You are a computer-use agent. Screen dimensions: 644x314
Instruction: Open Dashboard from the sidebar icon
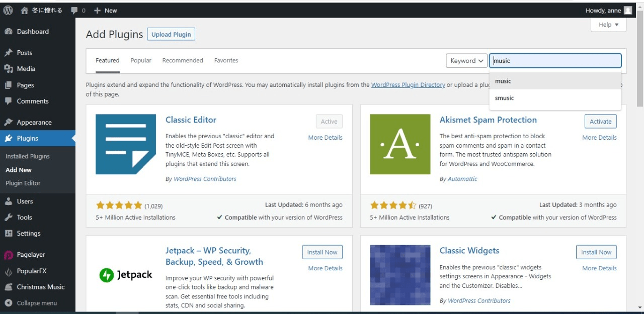(x=9, y=31)
